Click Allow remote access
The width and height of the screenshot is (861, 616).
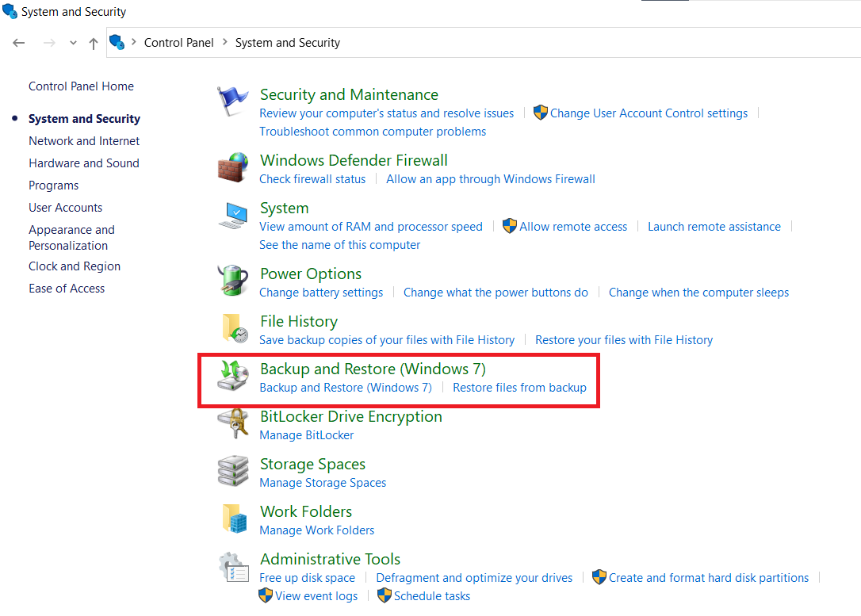coord(572,226)
